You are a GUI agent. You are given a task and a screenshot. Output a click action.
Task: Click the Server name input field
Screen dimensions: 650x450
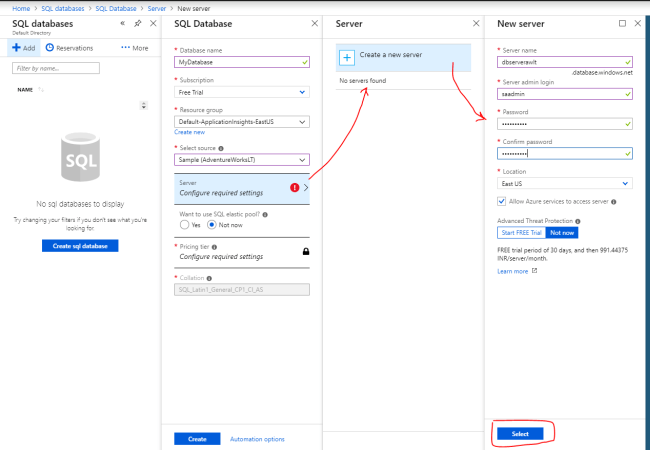[565, 62]
